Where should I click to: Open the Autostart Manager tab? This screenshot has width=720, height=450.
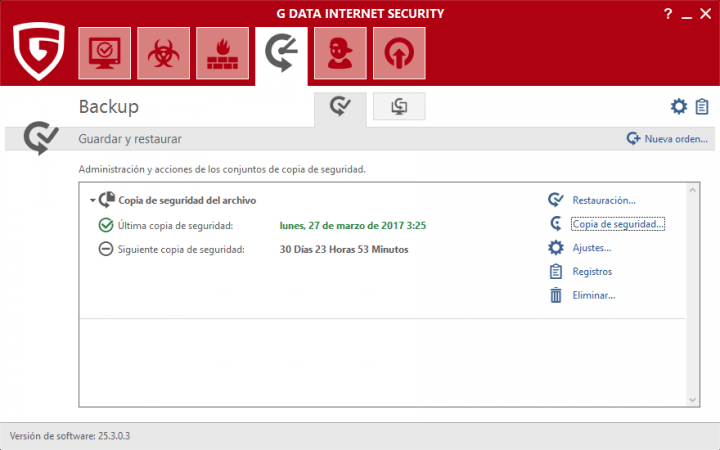(399, 53)
